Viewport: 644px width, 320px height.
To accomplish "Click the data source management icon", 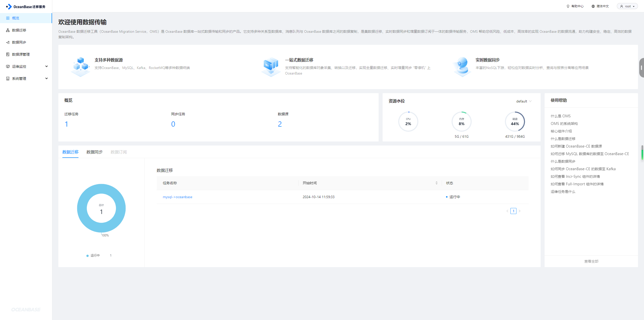I will [x=8, y=54].
